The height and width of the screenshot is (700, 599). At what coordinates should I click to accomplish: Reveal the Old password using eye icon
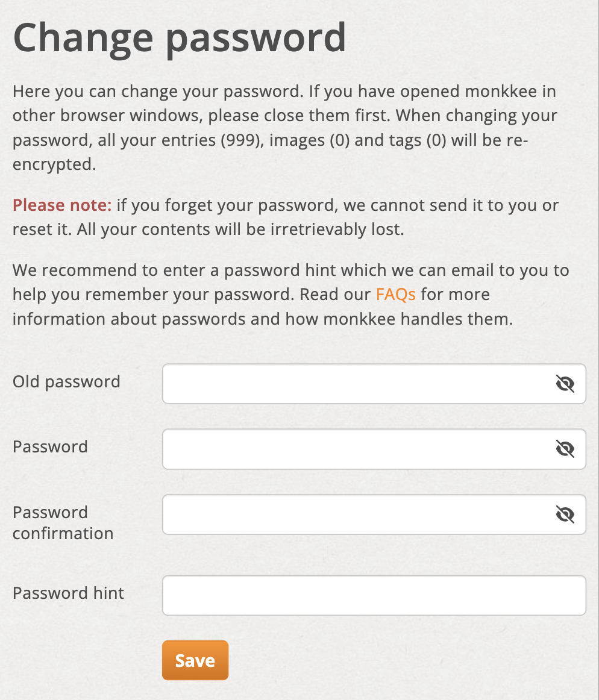coord(565,384)
